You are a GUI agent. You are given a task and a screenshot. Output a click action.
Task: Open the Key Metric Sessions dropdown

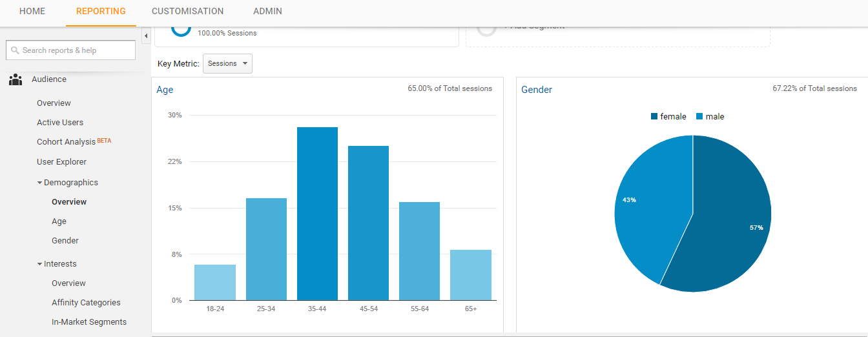pyautogui.click(x=227, y=64)
